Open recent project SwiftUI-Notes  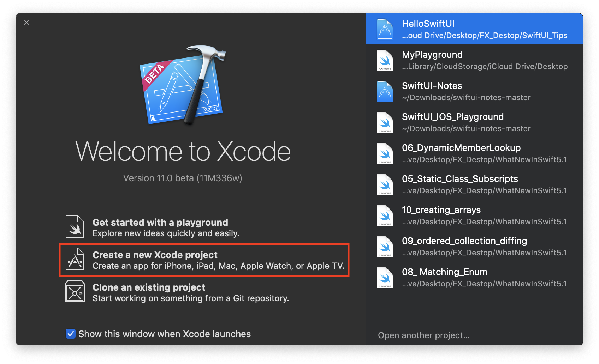474,91
